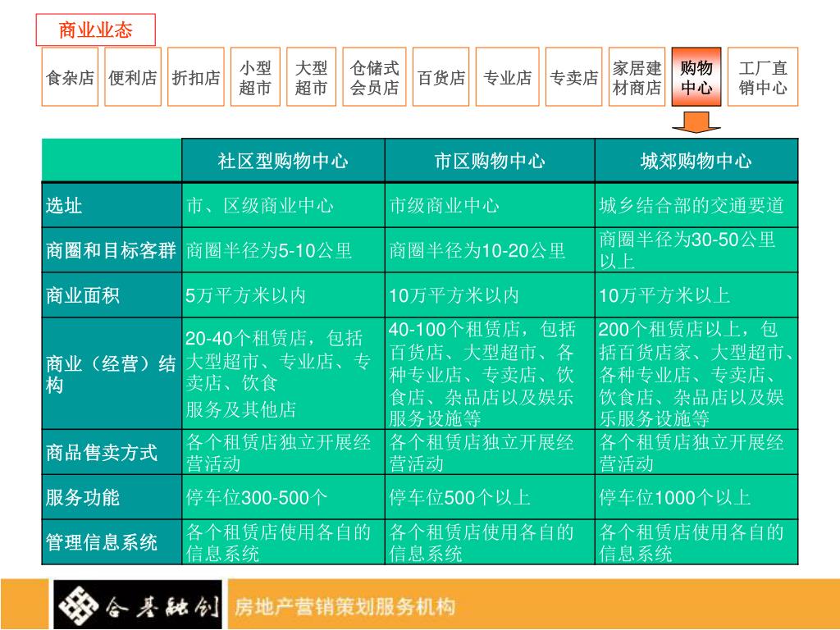Click the cell 市级商业中心
The image size is (840, 630).
click(490, 205)
